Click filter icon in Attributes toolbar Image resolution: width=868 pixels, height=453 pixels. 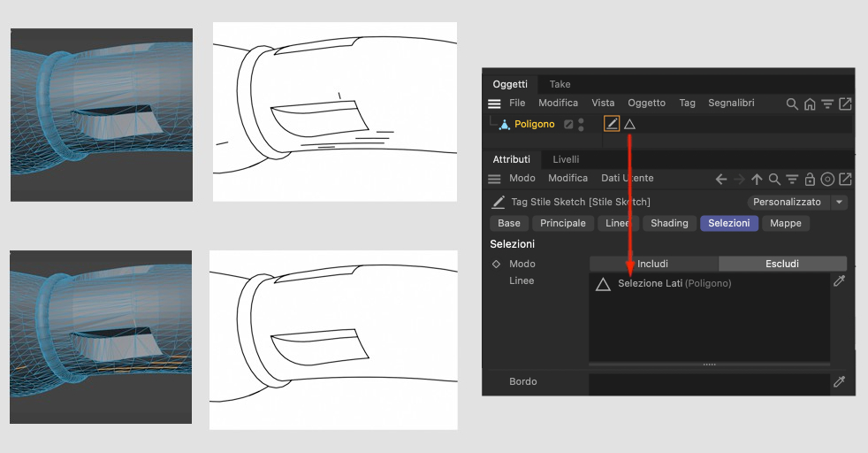pyautogui.click(x=792, y=179)
